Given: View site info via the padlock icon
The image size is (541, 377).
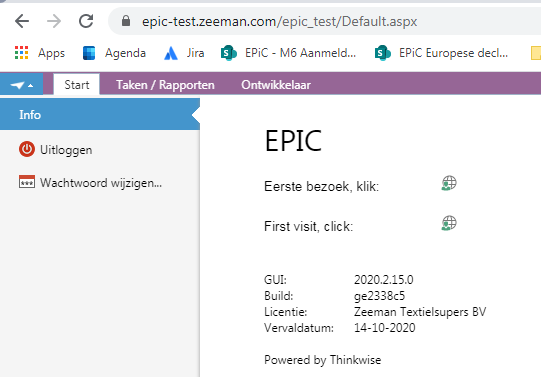Looking at the screenshot, I should point(126,21).
